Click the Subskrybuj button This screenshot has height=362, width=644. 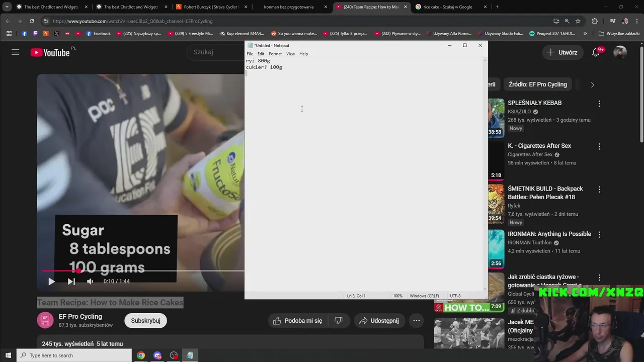pos(145,321)
